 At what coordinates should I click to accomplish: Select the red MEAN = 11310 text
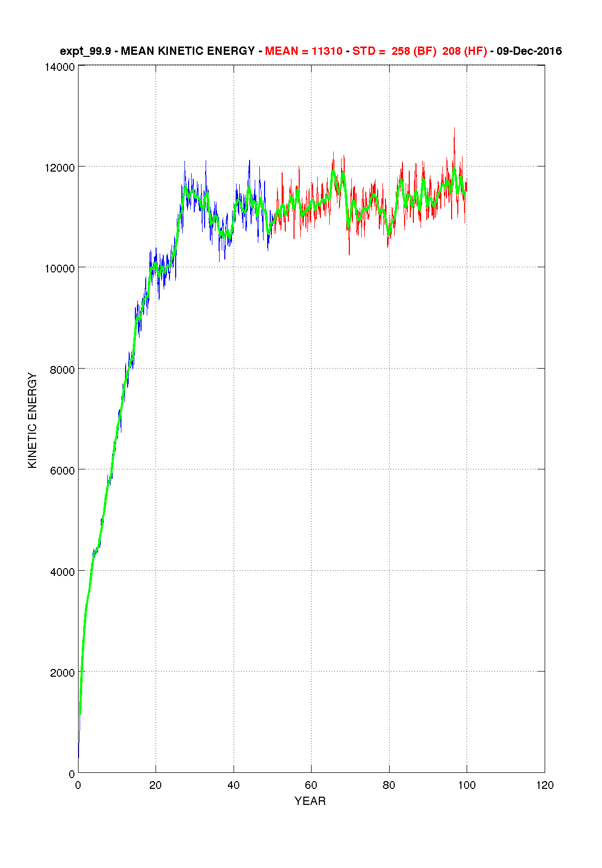point(303,51)
